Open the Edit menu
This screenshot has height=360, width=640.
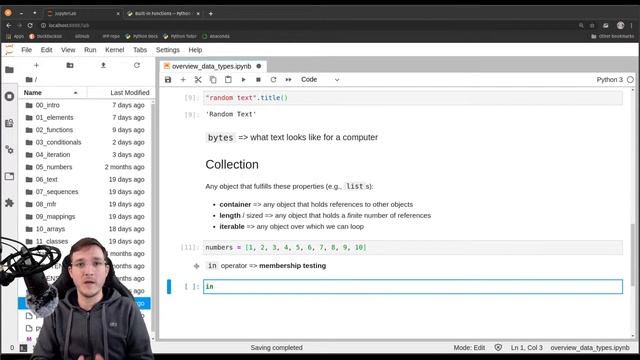click(x=47, y=50)
